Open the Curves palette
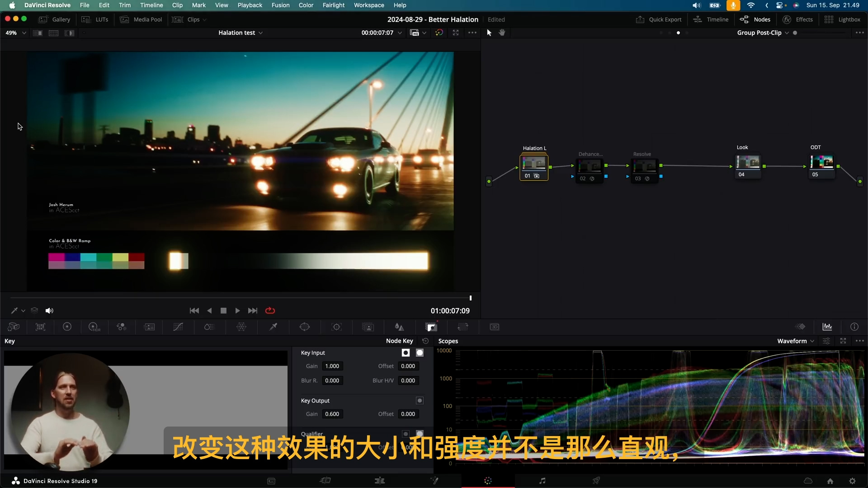 click(178, 327)
